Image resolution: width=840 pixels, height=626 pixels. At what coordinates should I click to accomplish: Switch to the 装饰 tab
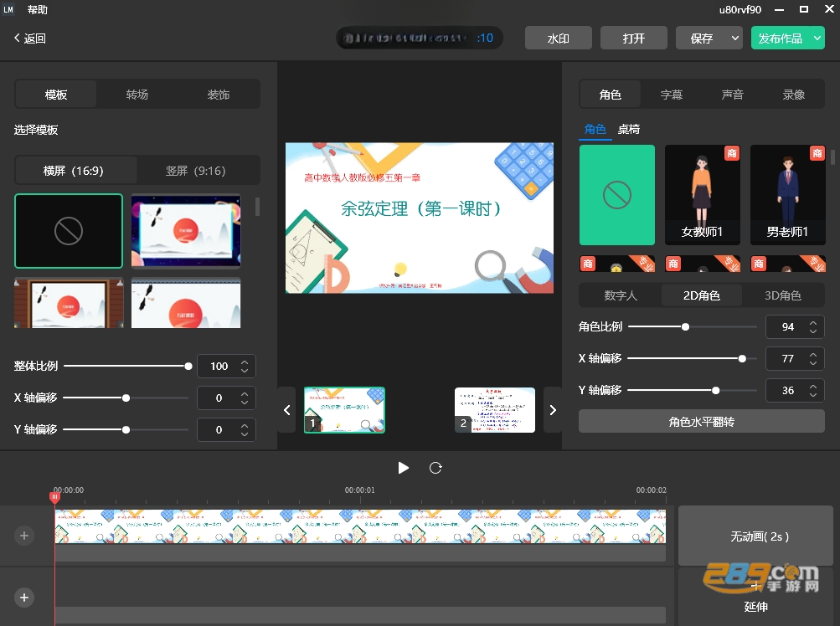(x=218, y=95)
